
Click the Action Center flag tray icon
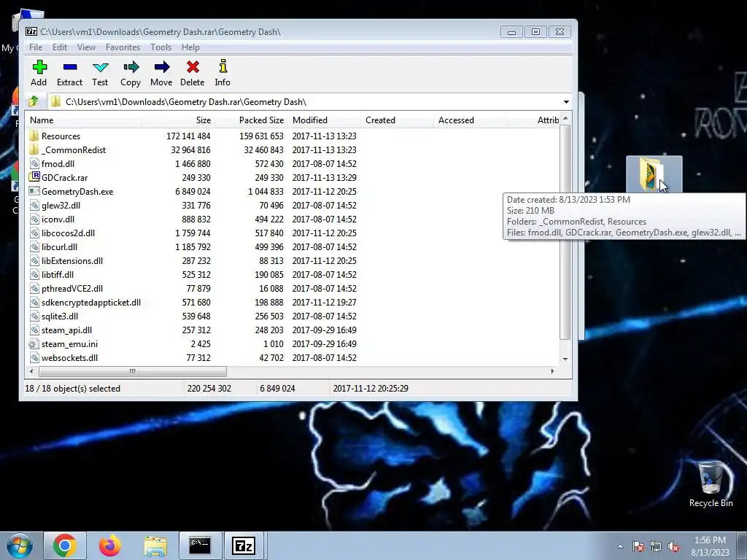point(638,546)
